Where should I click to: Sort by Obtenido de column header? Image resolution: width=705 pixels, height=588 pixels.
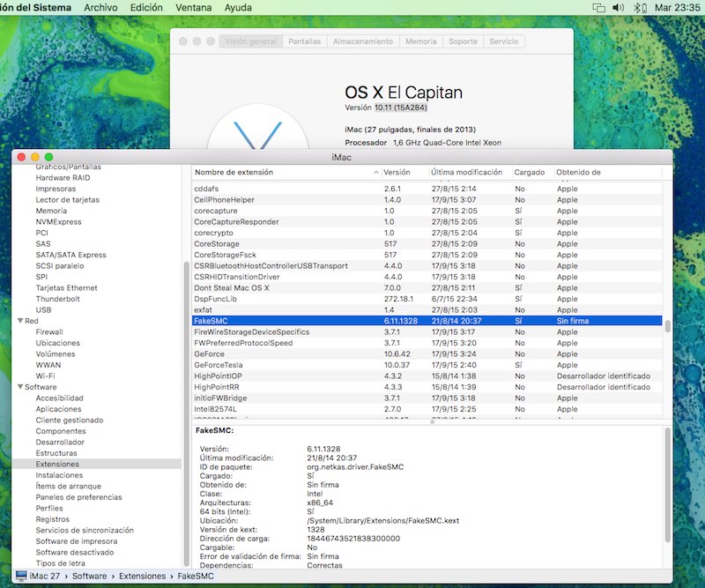607,172
